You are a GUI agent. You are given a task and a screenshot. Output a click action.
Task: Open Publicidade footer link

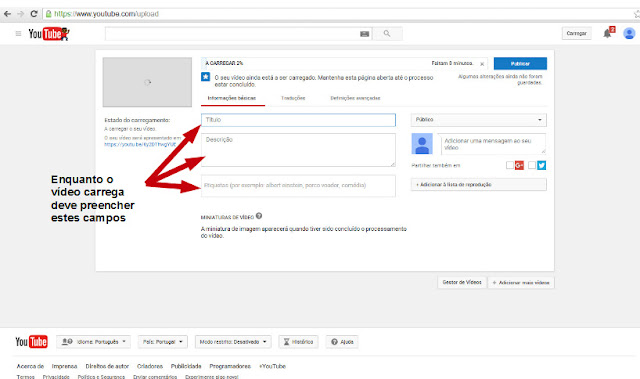(186, 366)
